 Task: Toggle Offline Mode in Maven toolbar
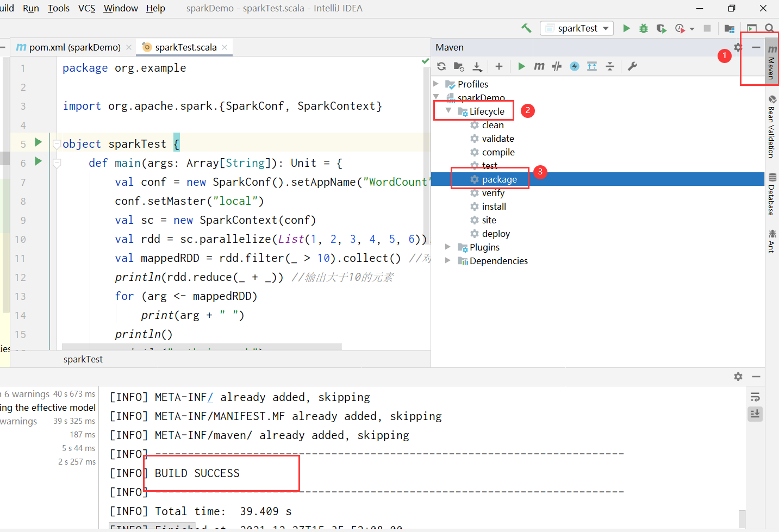click(x=557, y=66)
